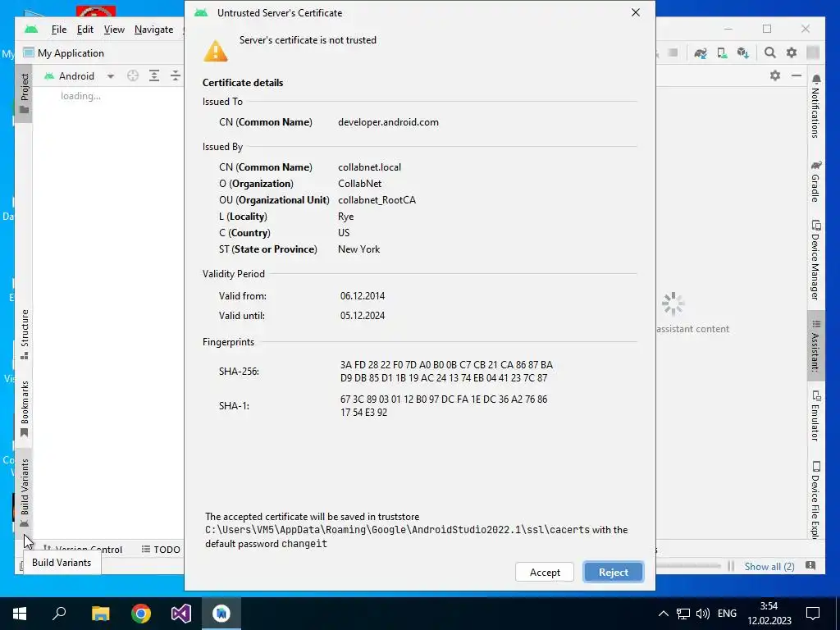Open Windows taskbar search

click(59, 614)
